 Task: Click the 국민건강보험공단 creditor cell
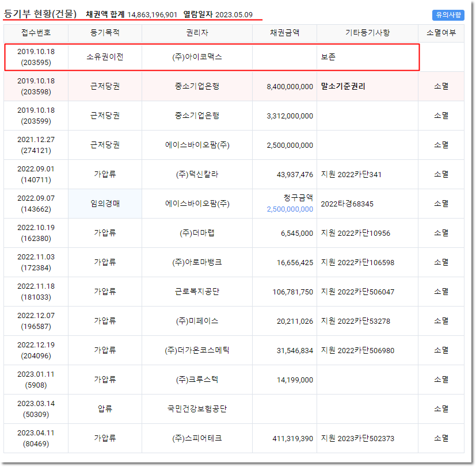tap(197, 409)
